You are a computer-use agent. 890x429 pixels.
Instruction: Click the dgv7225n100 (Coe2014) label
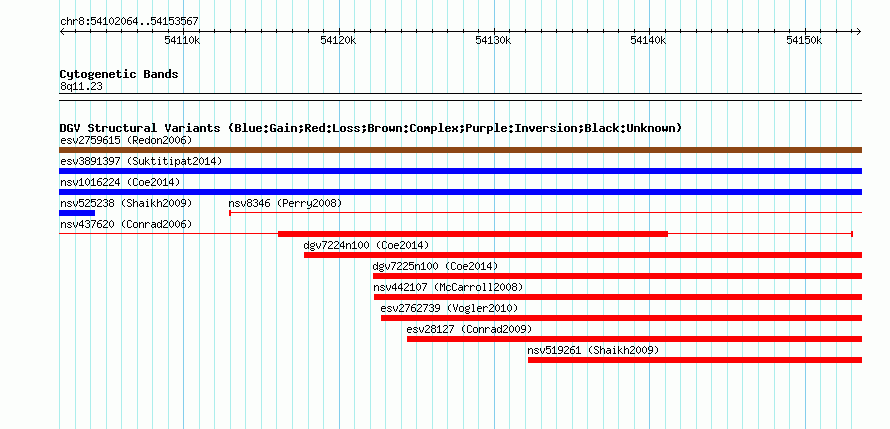point(435,266)
